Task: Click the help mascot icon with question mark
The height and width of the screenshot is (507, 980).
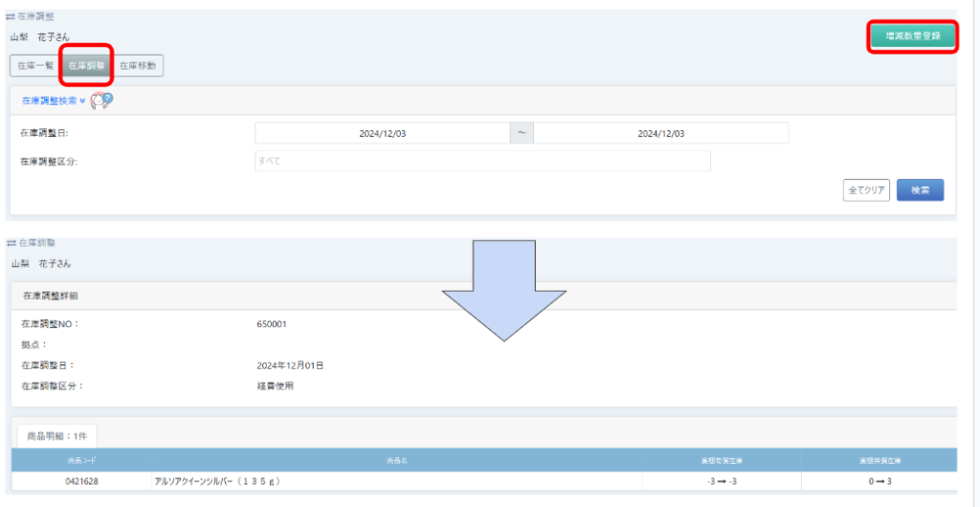Action: click(x=101, y=99)
